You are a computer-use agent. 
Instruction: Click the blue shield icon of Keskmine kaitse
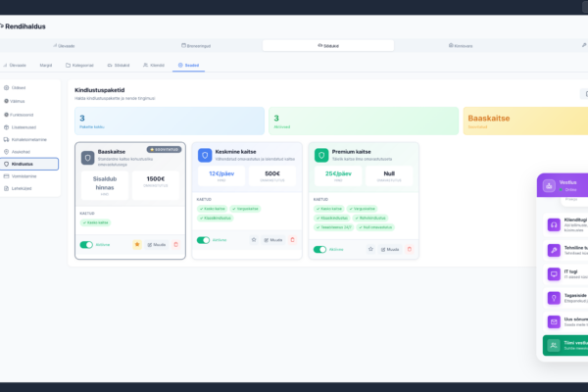205,155
